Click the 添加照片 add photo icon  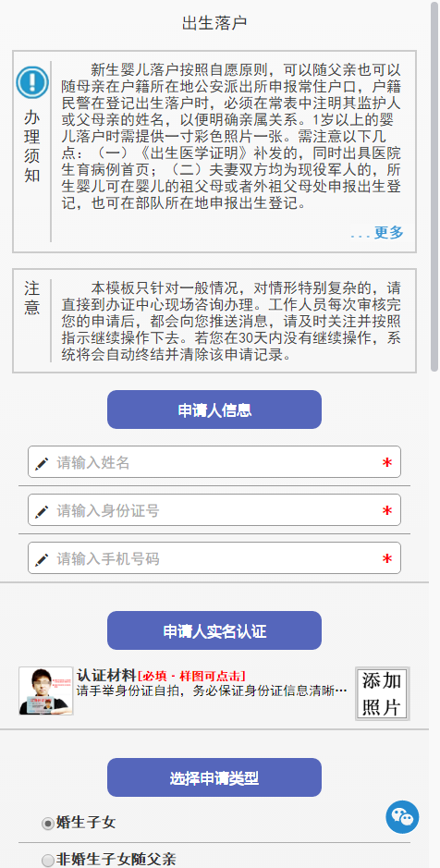pos(383,693)
